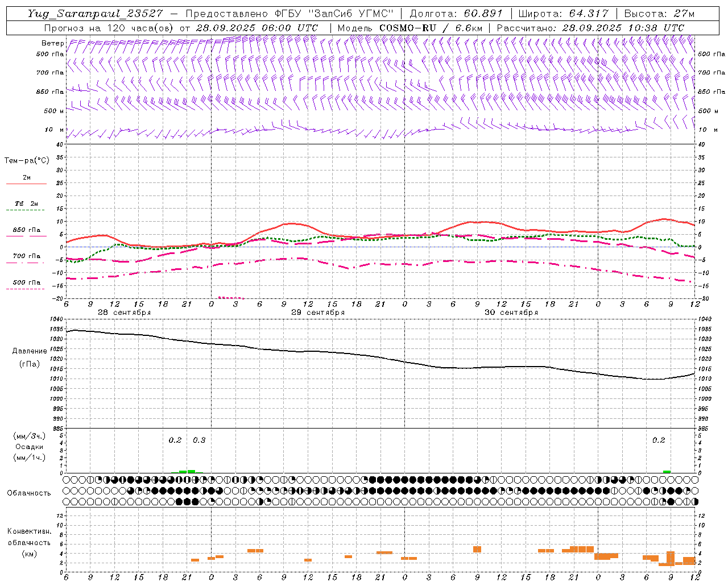The height and width of the screenshot is (582, 728).
Task: Click the '0.3' precipitation value
Action: [199, 440]
